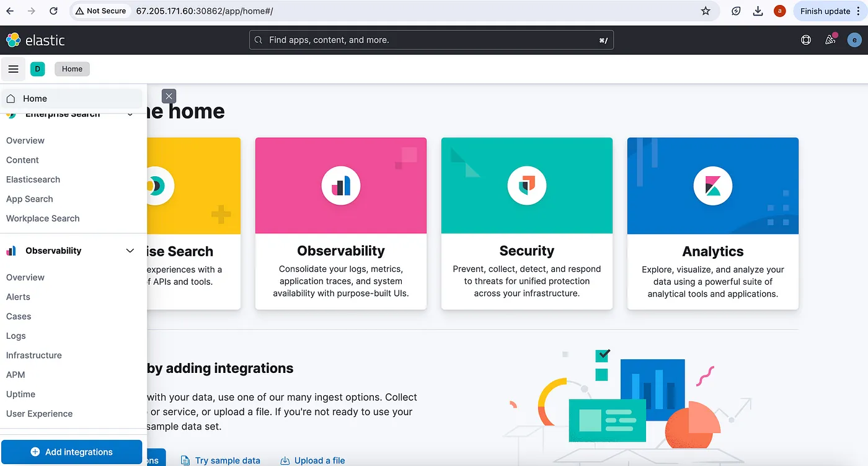Viewport: 868px width, 466px height.
Task: Click Home breadcrumb
Action: (72, 69)
